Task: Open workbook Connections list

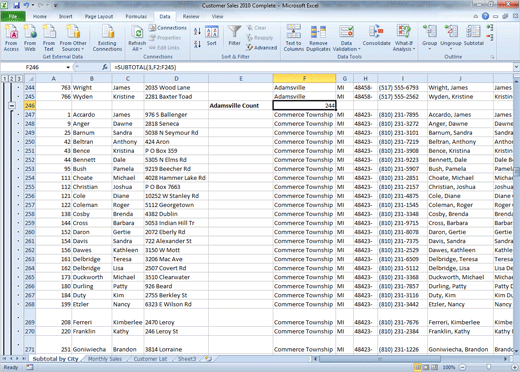Action: point(168,28)
